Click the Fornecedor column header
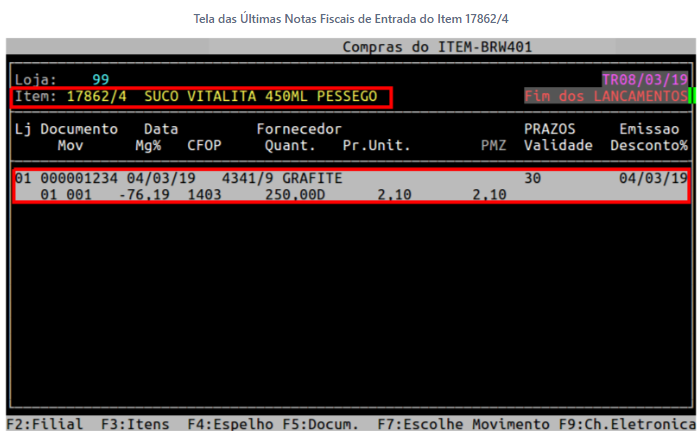This screenshot has width=699, height=441. coord(299,129)
